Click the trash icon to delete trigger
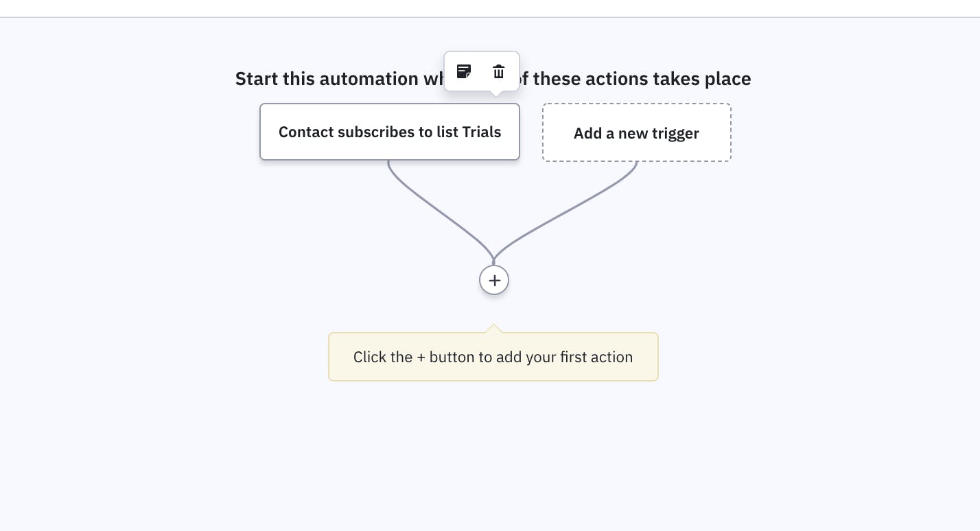Screen dimensions: 980x531 [x=499, y=71]
